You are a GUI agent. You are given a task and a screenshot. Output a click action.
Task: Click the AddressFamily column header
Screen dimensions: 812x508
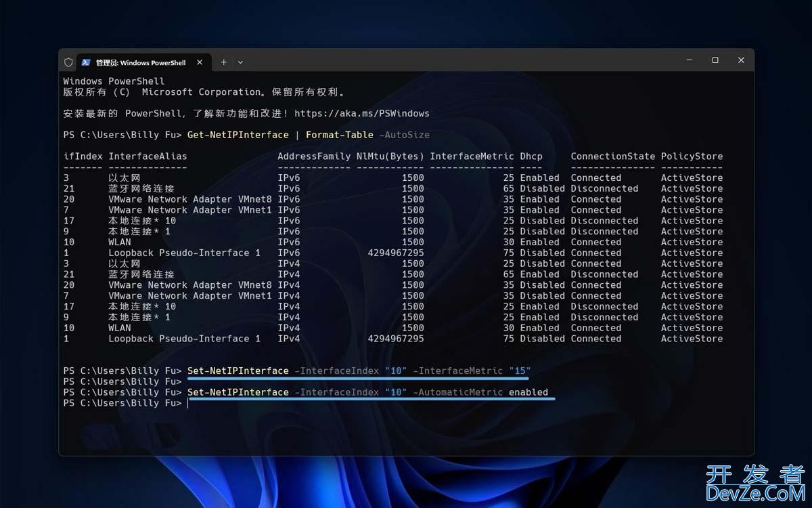pos(314,156)
